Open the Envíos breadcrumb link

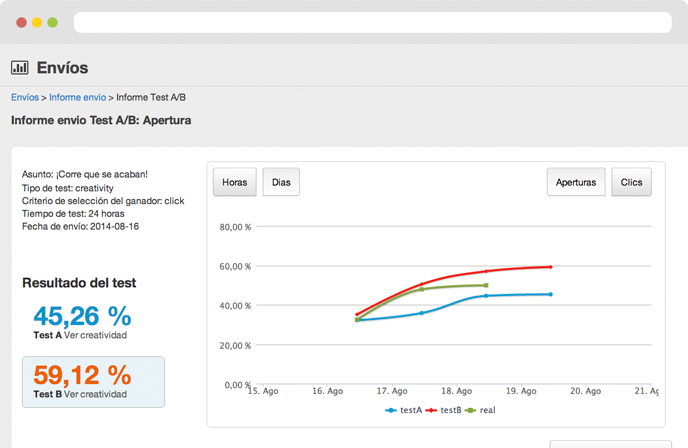coord(25,97)
